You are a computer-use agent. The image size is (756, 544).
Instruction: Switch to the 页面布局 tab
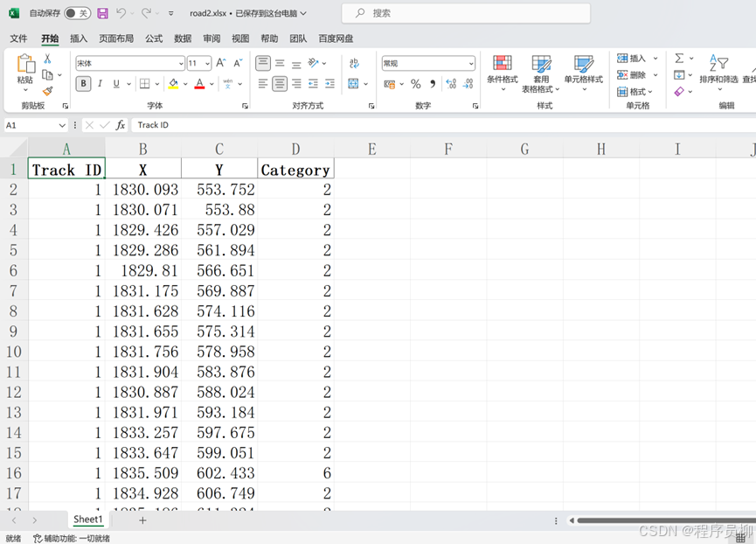(115, 38)
